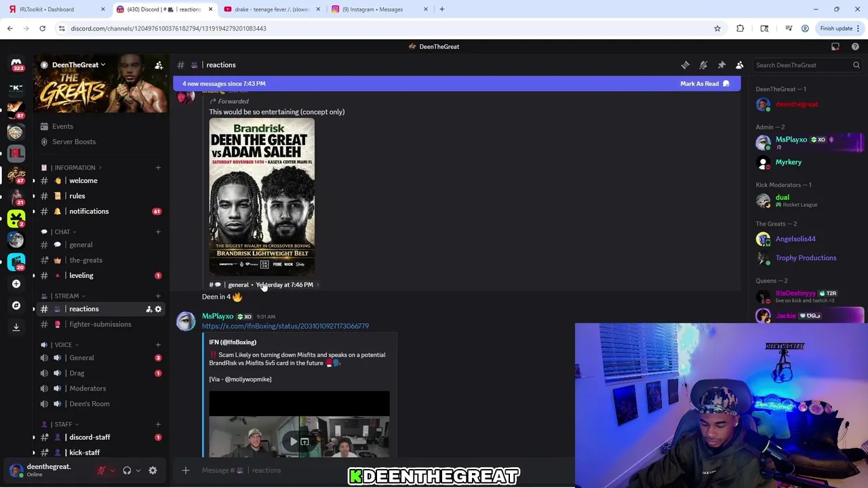Image resolution: width=868 pixels, height=488 pixels.
Task: Add channel to STAFF category
Action: pyautogui.click(x=158, y=424)
